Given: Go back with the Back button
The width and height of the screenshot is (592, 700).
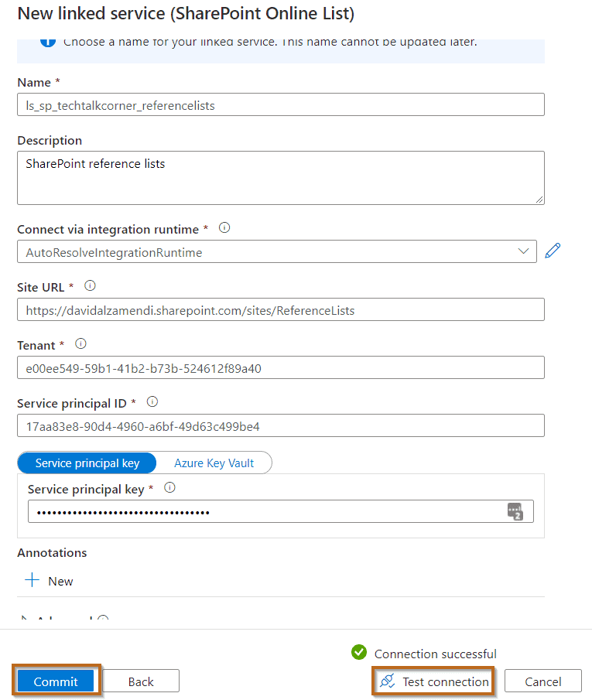Looking at the screenshot, I should pyautogui.click(x=141, y=681).
